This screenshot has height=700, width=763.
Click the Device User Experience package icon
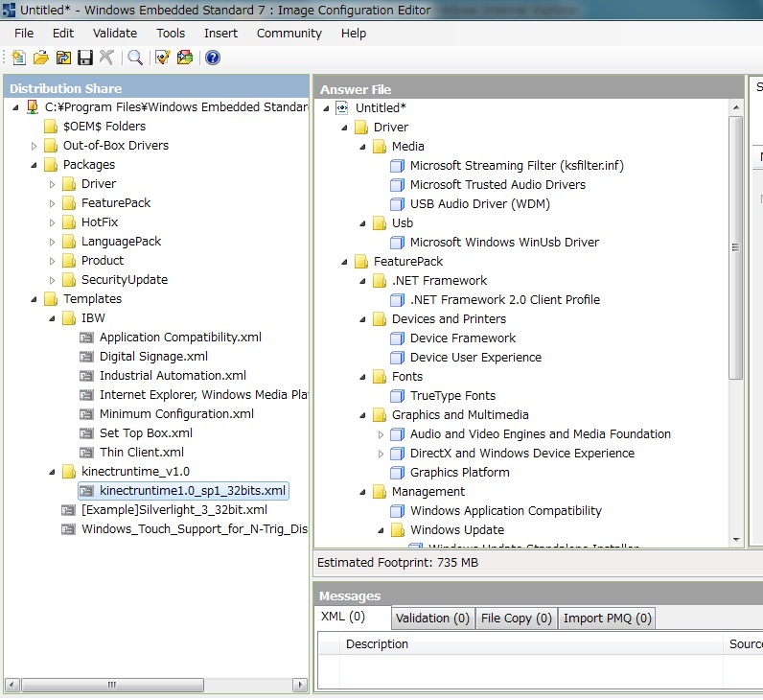coord(397,358)
